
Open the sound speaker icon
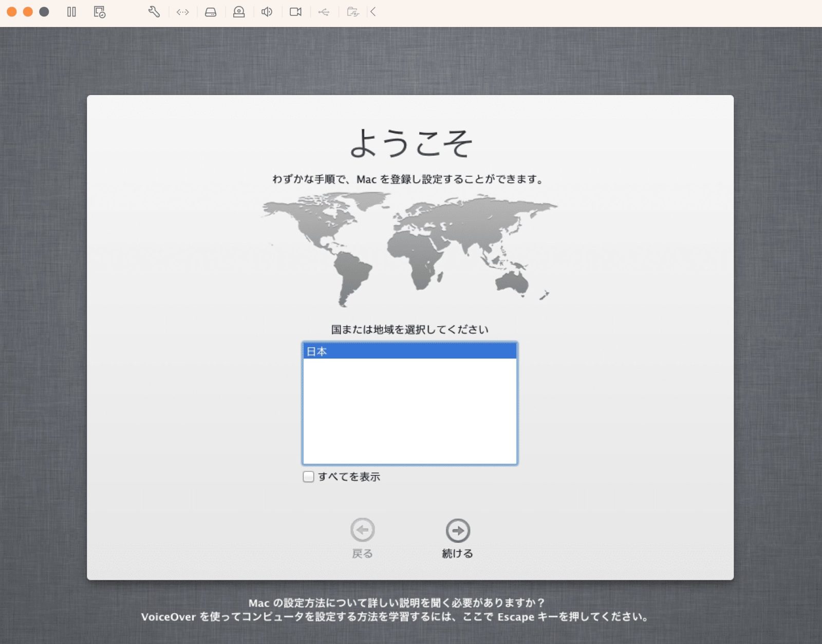(x=267, y=12)
